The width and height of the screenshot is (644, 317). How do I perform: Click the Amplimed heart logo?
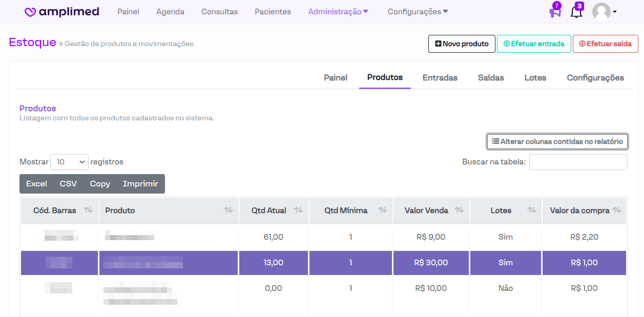pyautogui.click(x=30, y=12)
